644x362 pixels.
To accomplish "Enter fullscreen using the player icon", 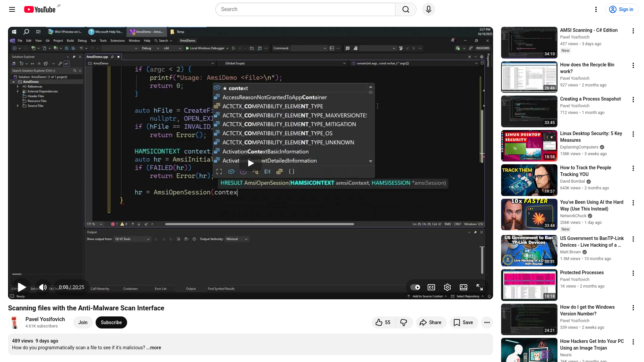I will (479, 287).
